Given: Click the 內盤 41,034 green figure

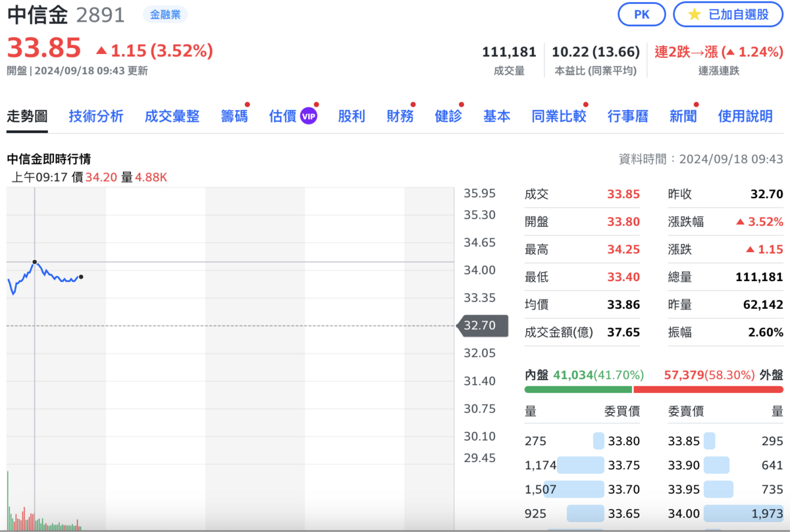Looking at the screenshot, I should coord(572,375).
